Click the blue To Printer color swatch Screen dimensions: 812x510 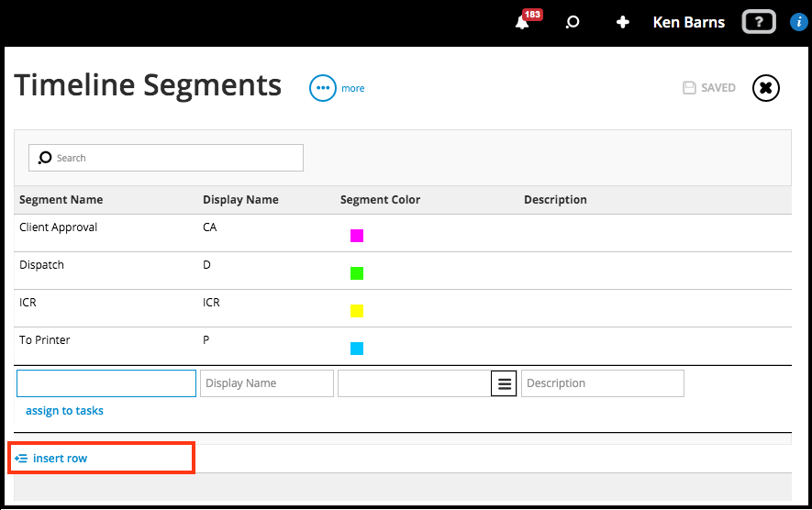[x=357, y=349]
